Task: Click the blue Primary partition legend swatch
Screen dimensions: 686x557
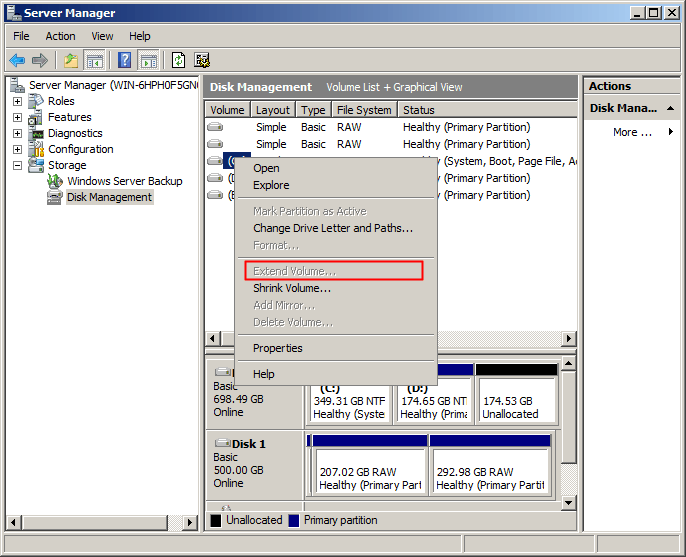Action: click(x=294, y=521)
